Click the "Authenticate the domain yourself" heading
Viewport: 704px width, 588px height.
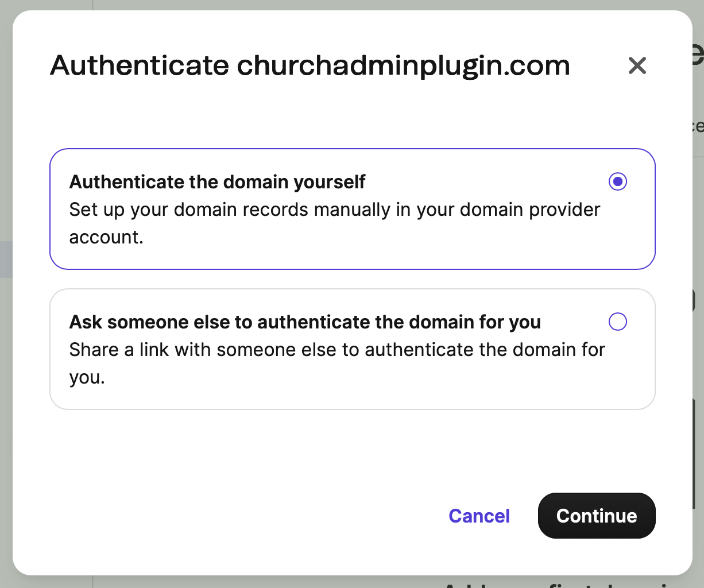coord(217,182)
